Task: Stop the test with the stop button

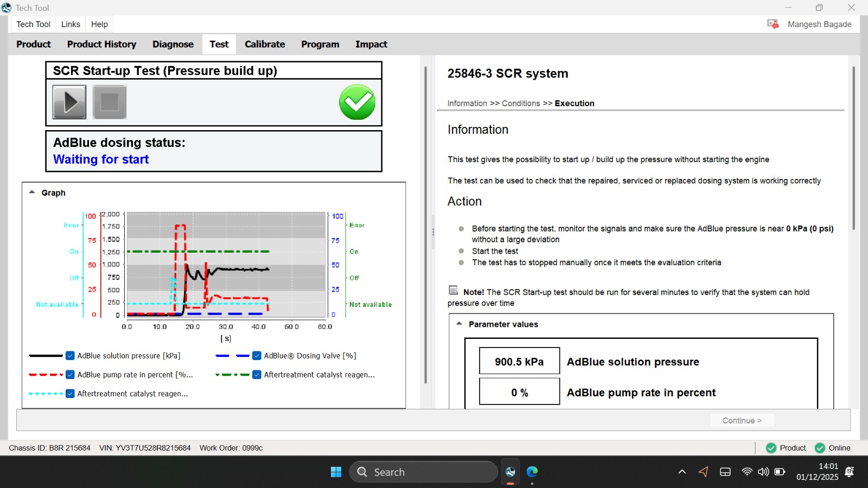Action: (x=110, y=102)
